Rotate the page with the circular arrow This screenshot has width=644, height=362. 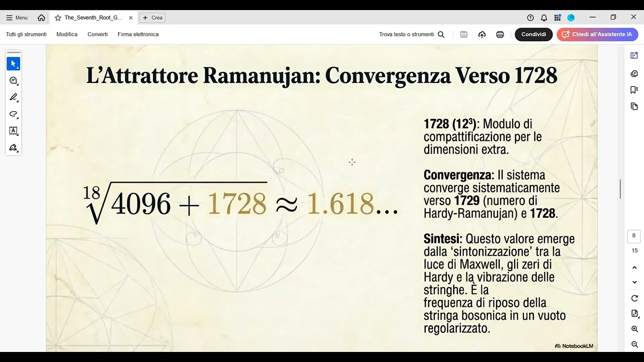pyautogui.click(x=634, y=298)
